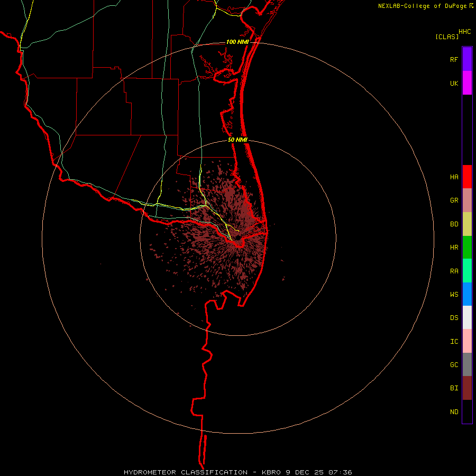
Task: Click the RA legend label
Action: click(x=454, y=271)
